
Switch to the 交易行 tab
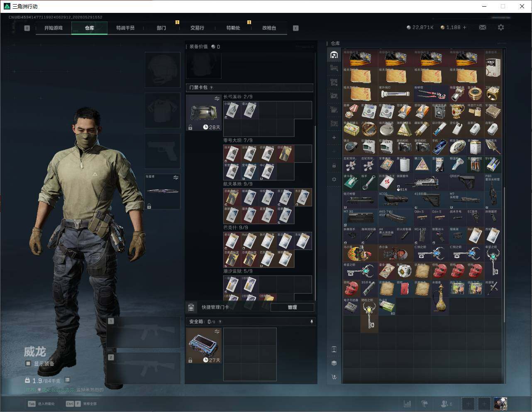[x=197, y=28]
